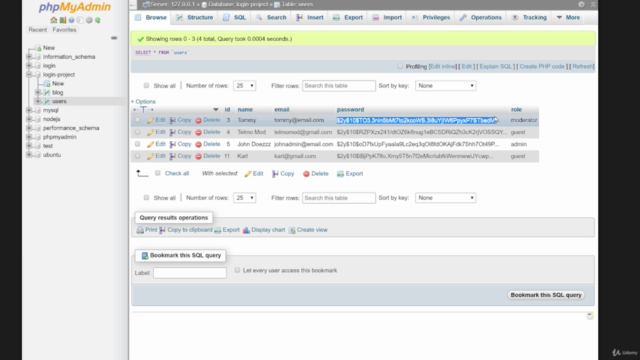This screenshot has width=640, height=360.
Task: Click the Create PHP code link
Action: click(542, 67)
